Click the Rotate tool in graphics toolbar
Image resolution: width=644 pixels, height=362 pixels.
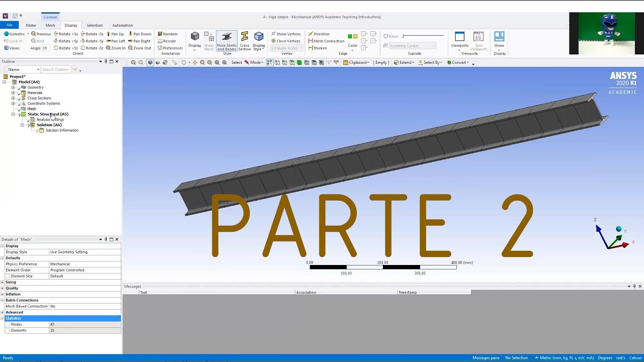(x=184, y=62)
